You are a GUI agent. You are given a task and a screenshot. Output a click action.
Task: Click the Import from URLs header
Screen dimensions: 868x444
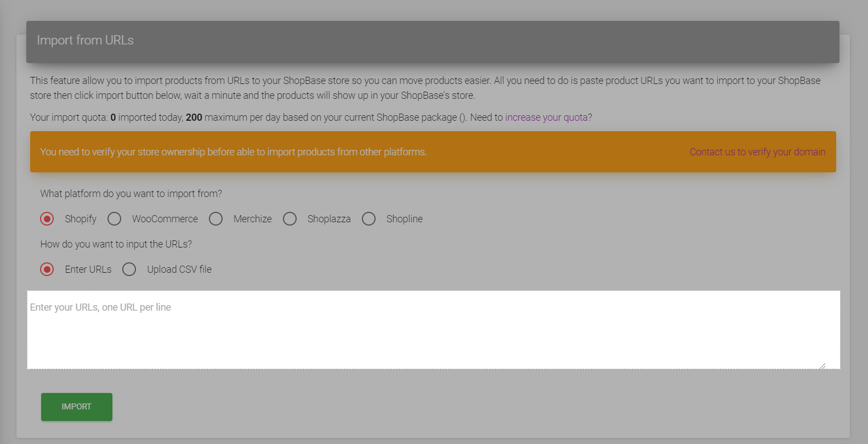click(85, 41)
